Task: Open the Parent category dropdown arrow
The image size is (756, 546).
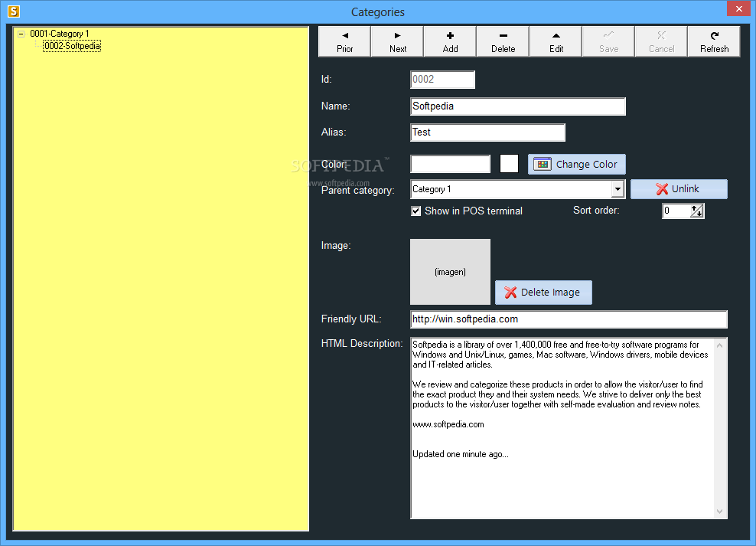Action: [x=618, y=189]
